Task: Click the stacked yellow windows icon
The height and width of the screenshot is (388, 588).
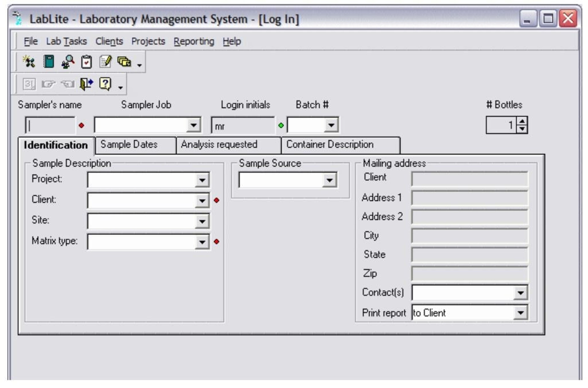Action: pos(124,62)
